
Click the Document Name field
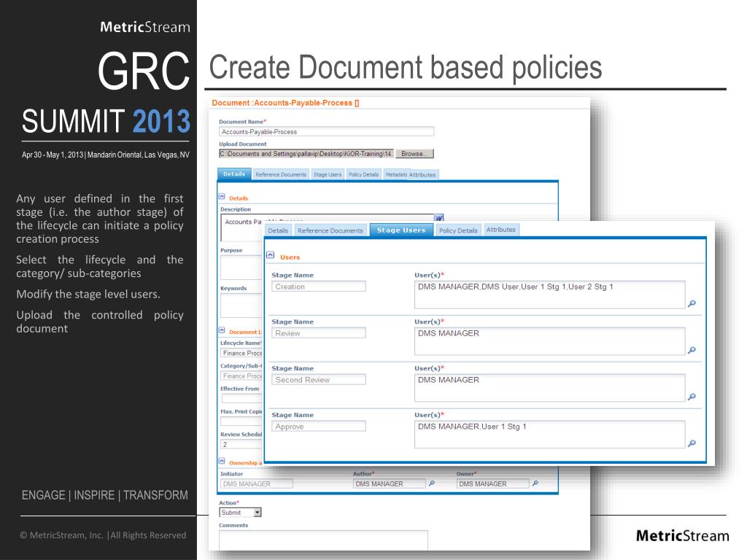tap(326, 132)
